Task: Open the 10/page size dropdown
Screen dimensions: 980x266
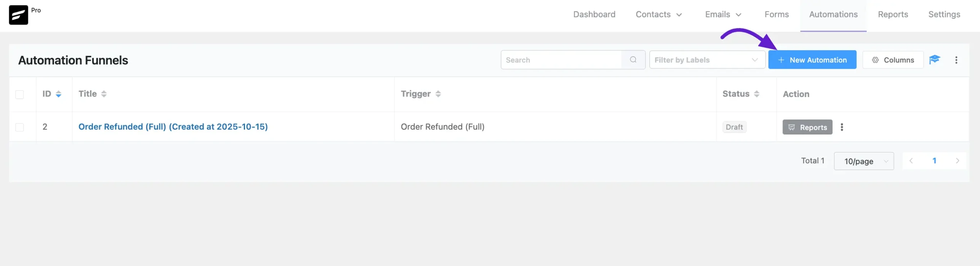Action: click(864, 161)
